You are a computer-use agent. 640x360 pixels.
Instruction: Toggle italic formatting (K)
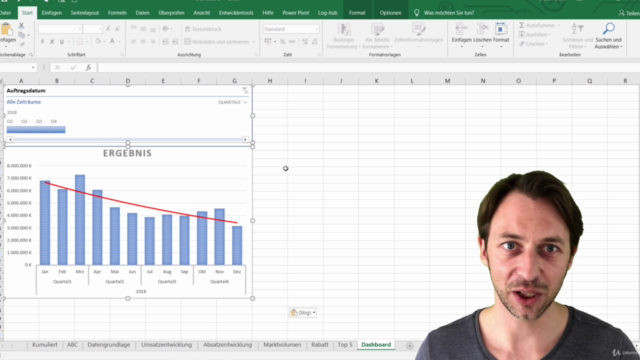click(x=52, y=42)
